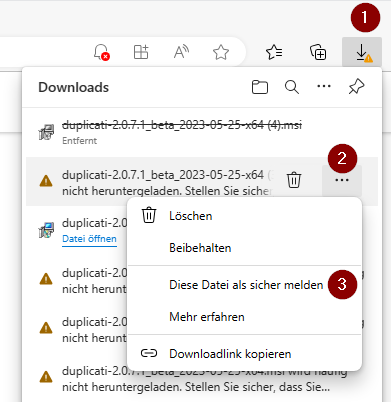Pin the Downloads panel
The image size is (391, 402).
tap(356, 87)
